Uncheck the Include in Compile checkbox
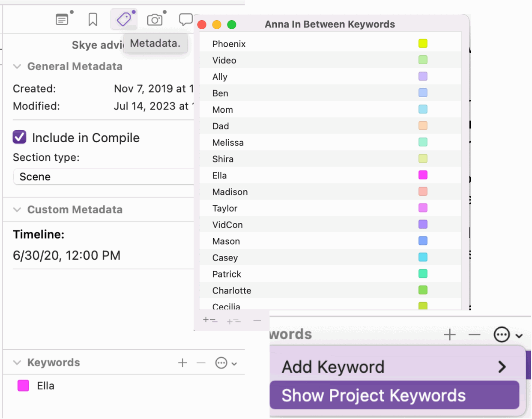Image resolution: width=532 pixels, height=419 pixels. pos(19,138)
